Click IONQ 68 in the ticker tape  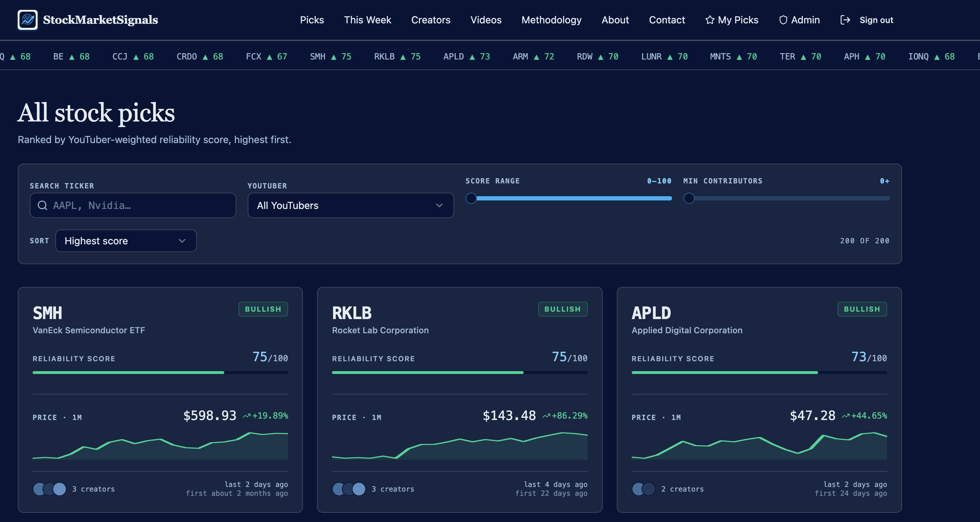931,57
